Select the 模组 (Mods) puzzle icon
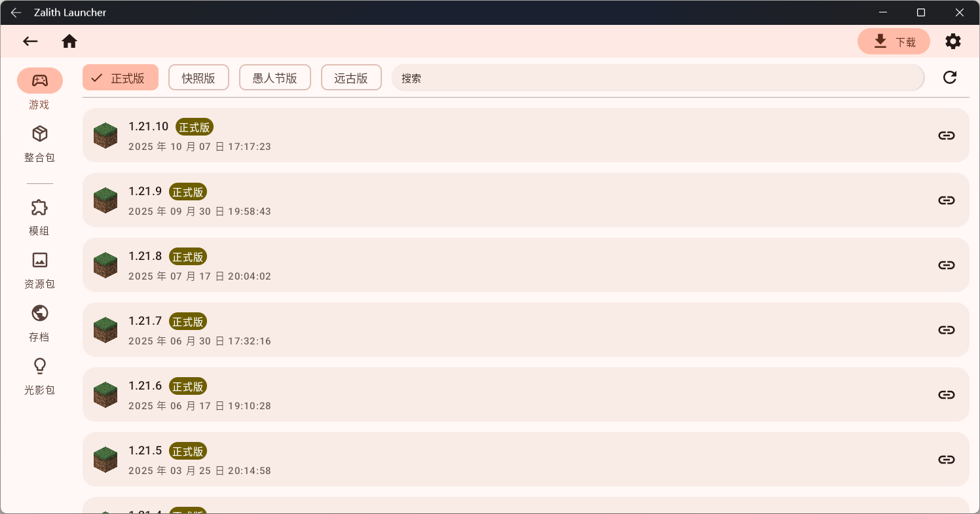 pos(39,207)
